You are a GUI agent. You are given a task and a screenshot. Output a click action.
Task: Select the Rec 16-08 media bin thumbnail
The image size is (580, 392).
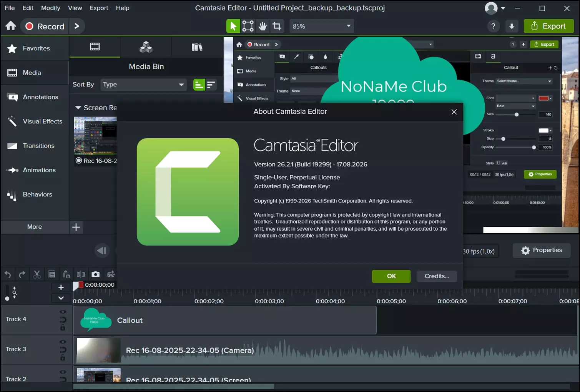[95, 136]
